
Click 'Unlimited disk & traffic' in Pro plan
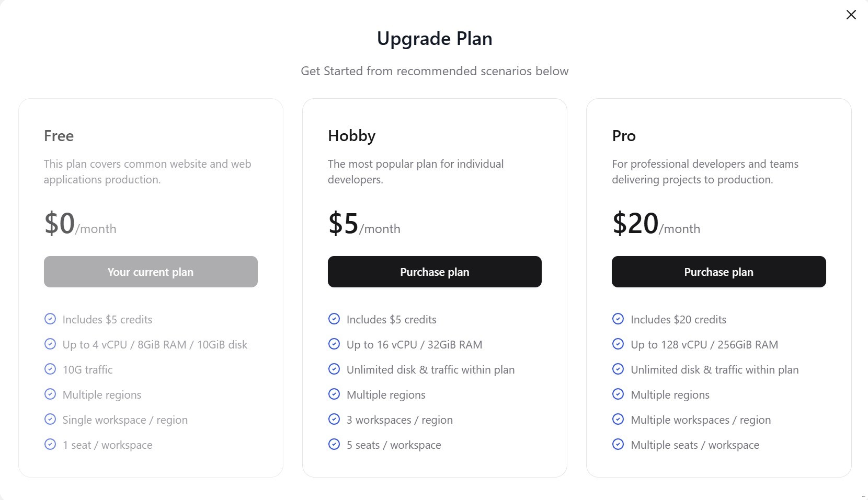(x=714, y=369)
